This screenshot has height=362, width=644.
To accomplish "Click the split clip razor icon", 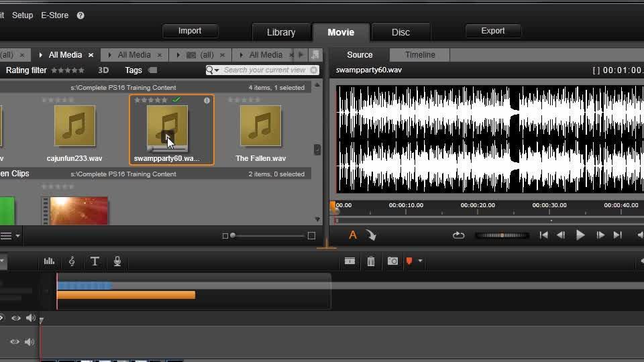I will pos(350,261).
